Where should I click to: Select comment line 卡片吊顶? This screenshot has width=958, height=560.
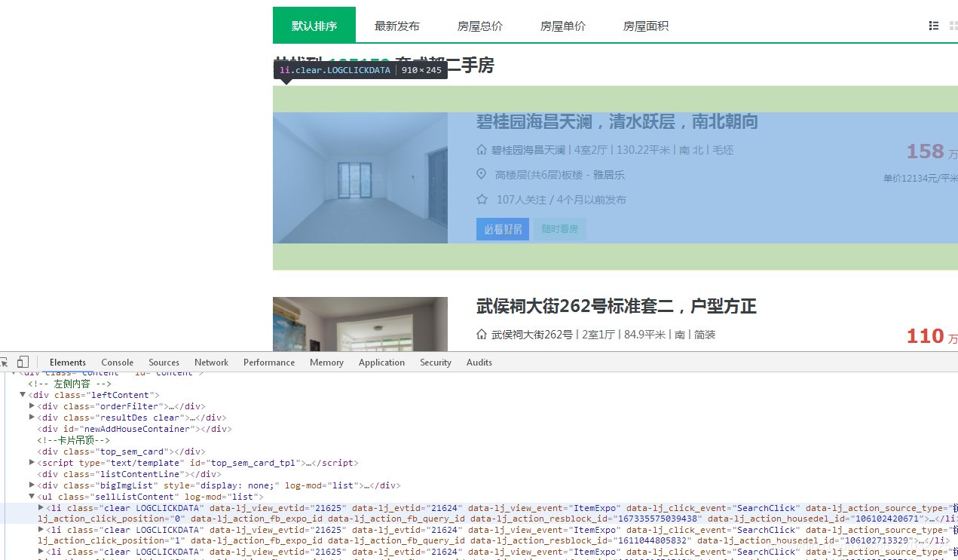point(74,440)
